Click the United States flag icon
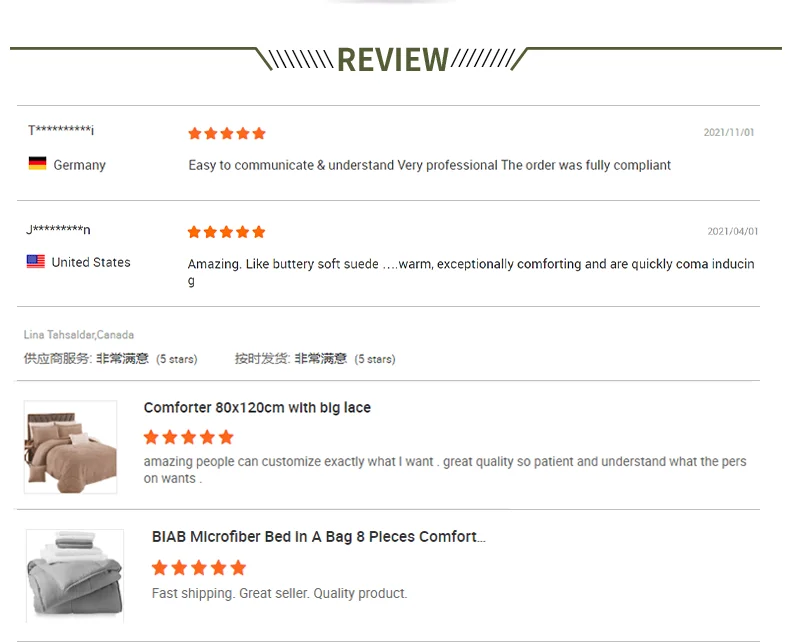Viewport: 790px width, 642px height. click(x=36, y=262)
